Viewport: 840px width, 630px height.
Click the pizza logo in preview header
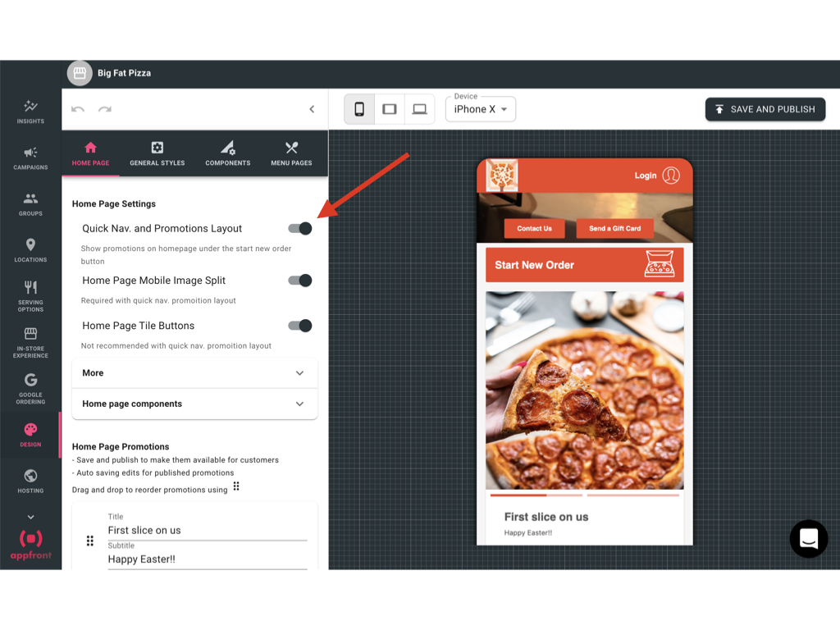(x=502, y=176)
